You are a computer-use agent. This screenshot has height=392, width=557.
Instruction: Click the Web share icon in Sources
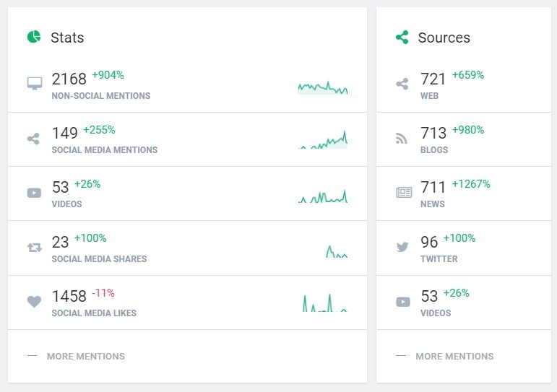point(402,84)
